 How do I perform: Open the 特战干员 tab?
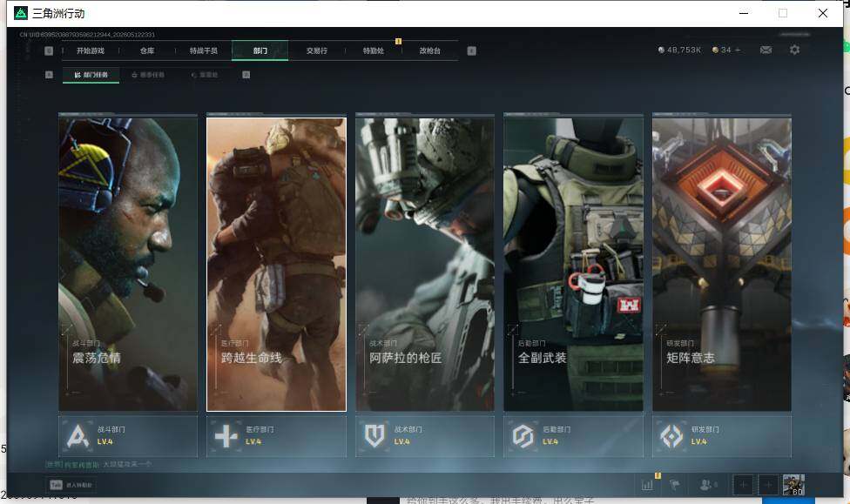click(x=203, y=51)
